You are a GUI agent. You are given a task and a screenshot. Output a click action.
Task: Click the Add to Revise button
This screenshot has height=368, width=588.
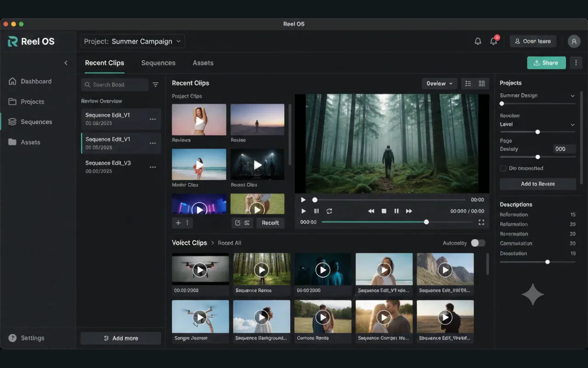pos(538,184)
